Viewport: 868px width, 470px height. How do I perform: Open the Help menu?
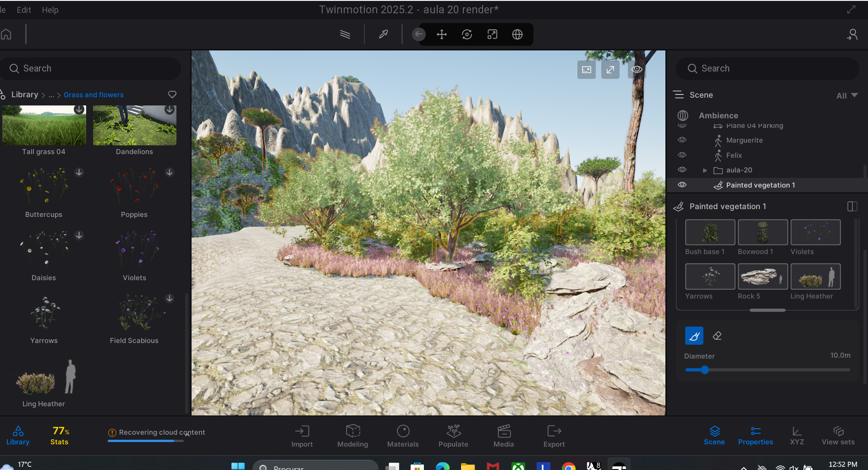tap(50, 10)
